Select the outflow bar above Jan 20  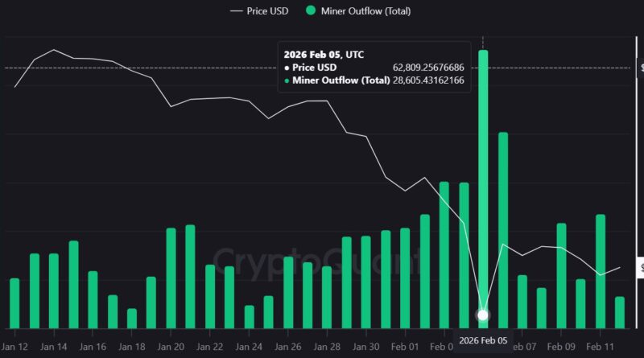(171, 278)
